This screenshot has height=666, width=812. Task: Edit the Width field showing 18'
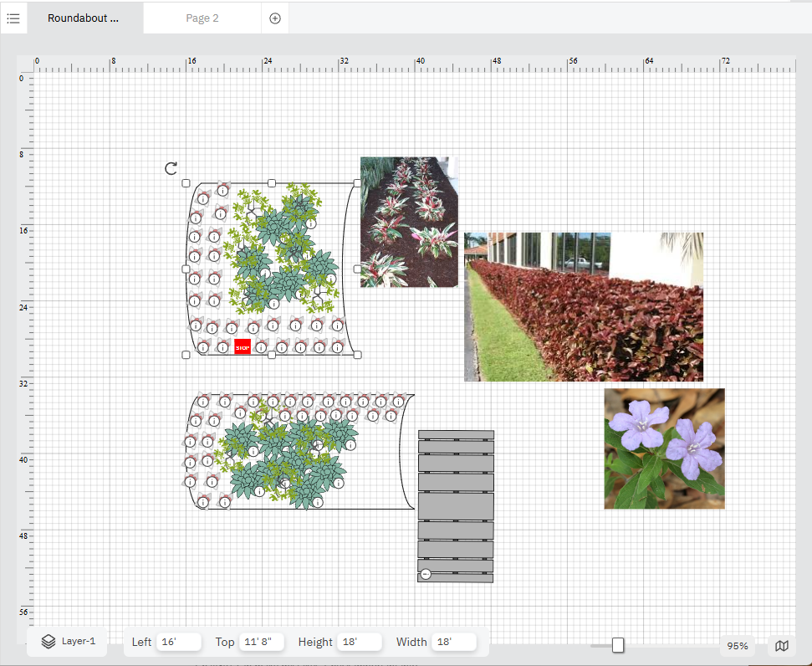pos(454,642)
